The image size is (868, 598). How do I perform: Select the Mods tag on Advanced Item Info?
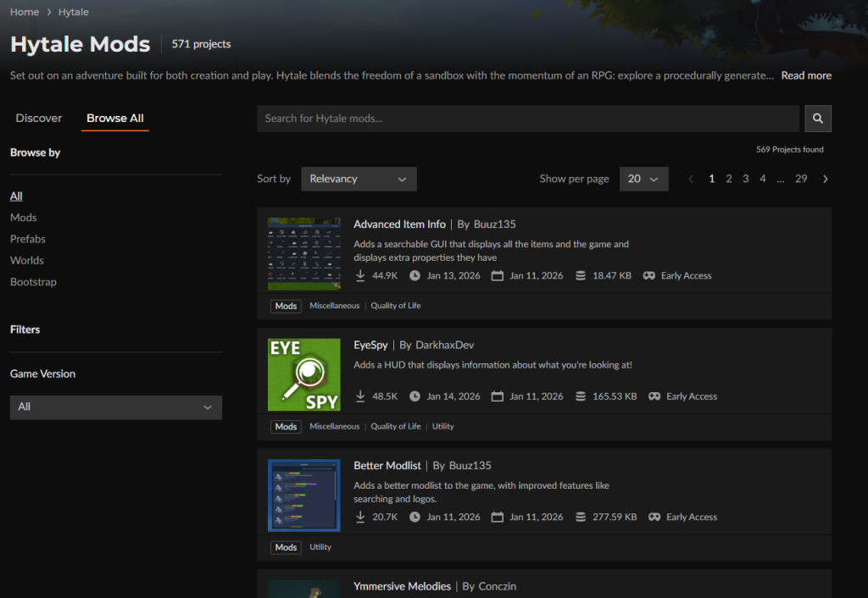[286, 306]
